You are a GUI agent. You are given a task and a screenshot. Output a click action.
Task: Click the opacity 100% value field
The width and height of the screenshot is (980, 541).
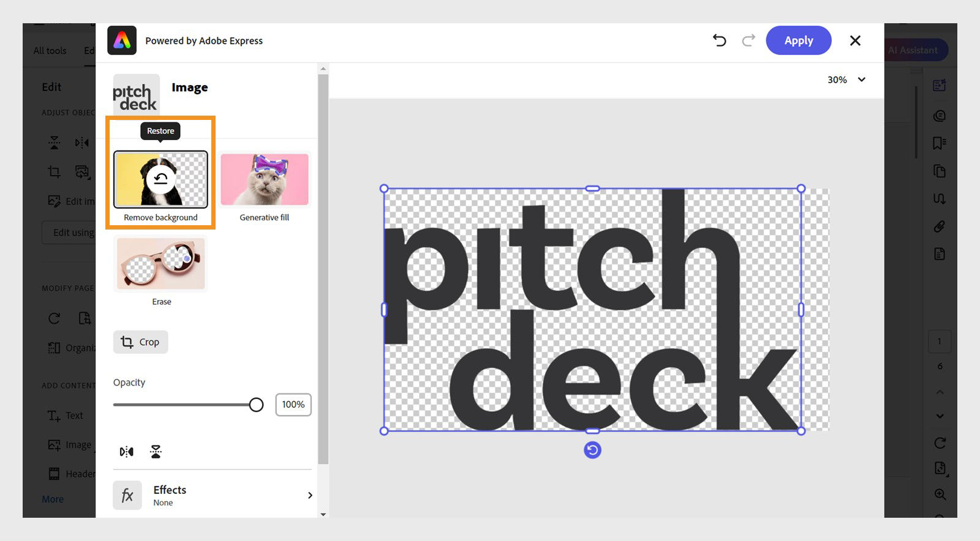coord(293,405)
